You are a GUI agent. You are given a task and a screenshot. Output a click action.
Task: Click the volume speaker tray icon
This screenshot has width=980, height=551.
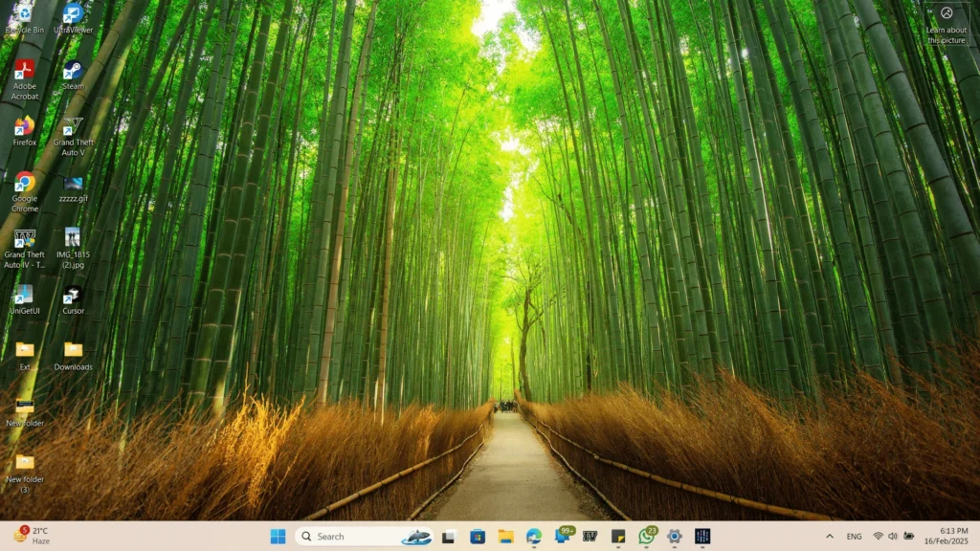pyautogui.click(x=893, y=536)
